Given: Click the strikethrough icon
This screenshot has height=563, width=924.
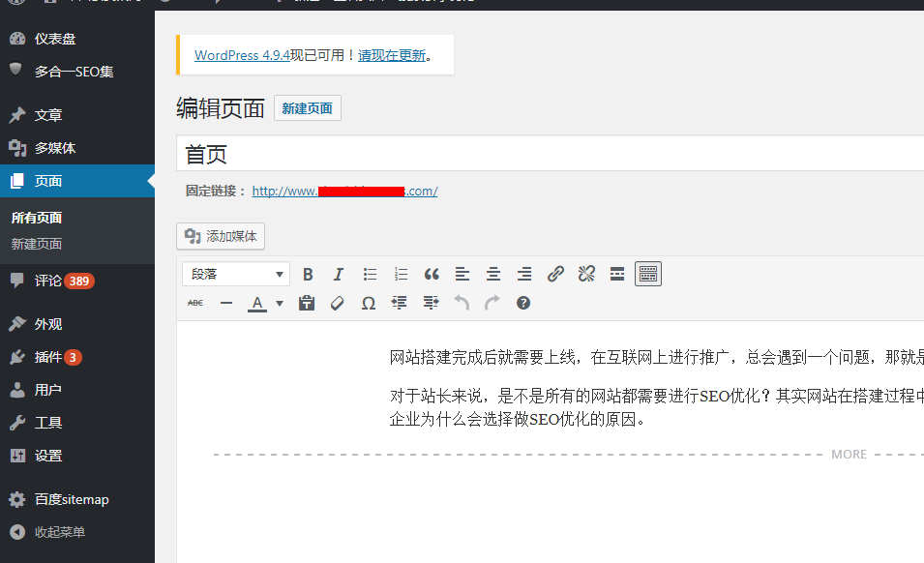Looking at the screenshot, I should pos(194,303).
